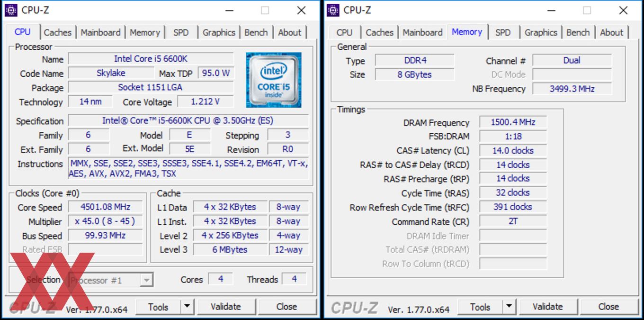This screenshot has width=644, height=320.
Task: Open Mainboard tab in right CPU-Z window
Action: coord(422,33)
